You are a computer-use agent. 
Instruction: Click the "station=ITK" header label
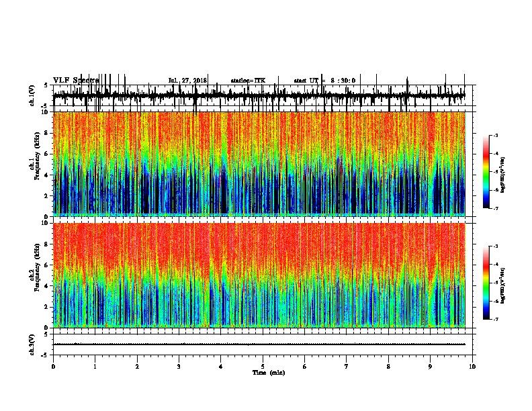248,81
